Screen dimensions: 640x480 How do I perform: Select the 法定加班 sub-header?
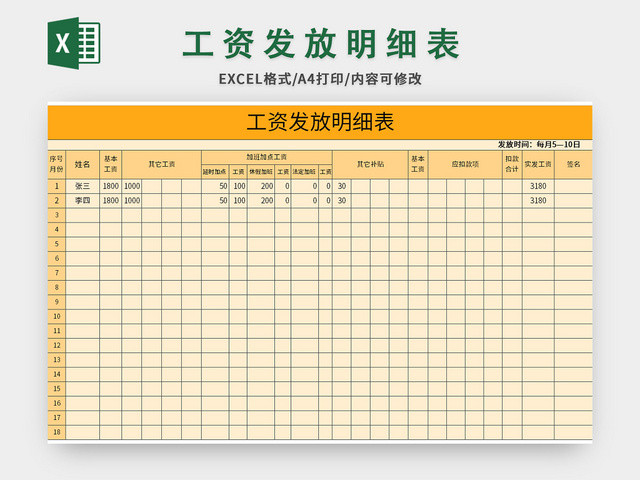[304, 172]
